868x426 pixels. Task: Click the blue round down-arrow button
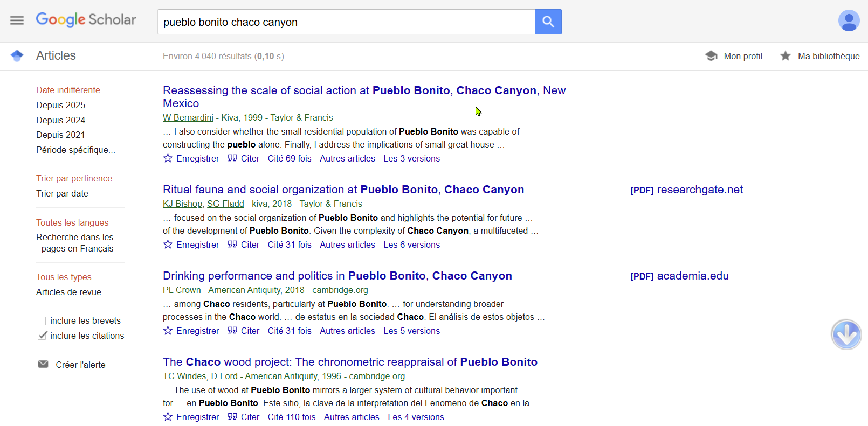[846, 334]
